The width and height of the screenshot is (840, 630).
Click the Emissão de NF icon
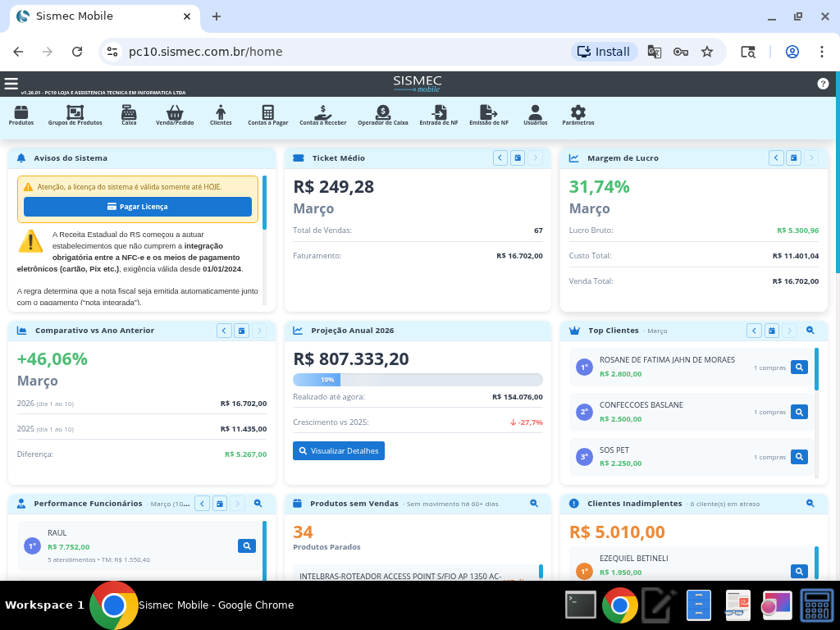click(489, 116)
